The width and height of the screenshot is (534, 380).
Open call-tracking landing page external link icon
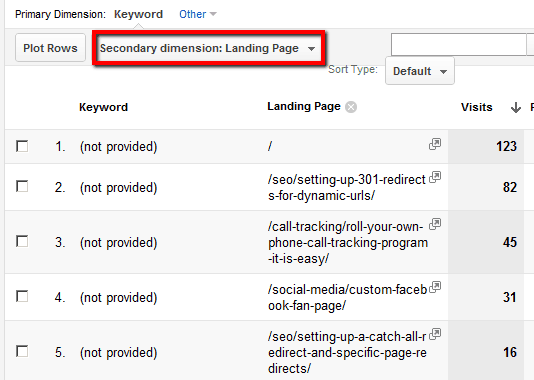pos(435,224)
